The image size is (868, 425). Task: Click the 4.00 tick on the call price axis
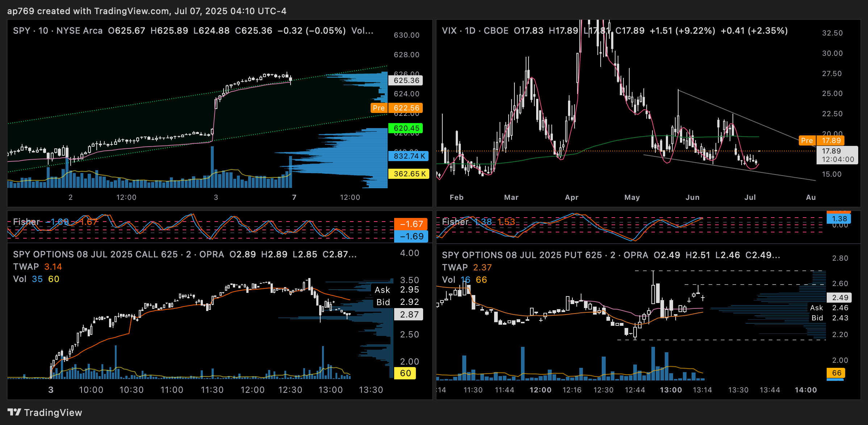coord(409,253)
